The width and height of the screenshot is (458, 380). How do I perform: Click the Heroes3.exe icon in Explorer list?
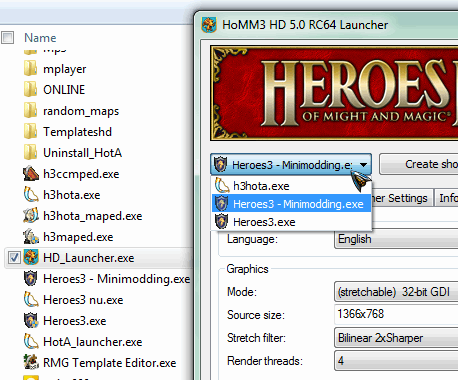pyautogui.click(x=31, y=321)
